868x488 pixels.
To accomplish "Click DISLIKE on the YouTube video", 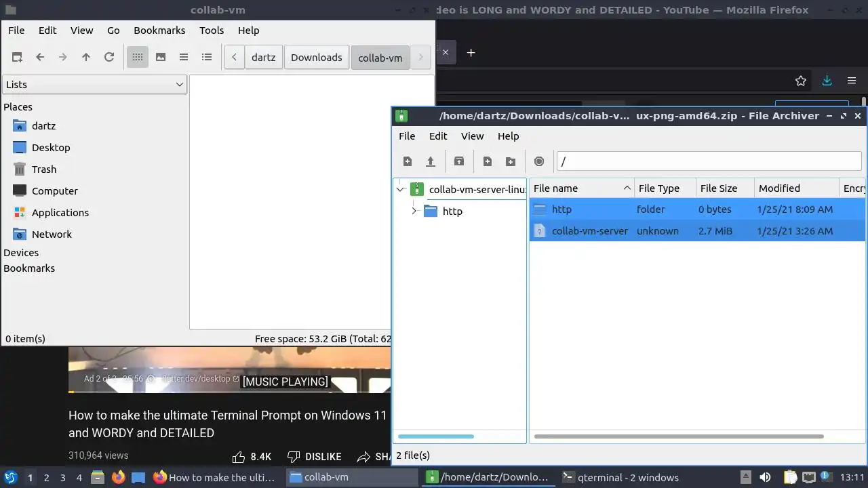I will pos(314,457).
